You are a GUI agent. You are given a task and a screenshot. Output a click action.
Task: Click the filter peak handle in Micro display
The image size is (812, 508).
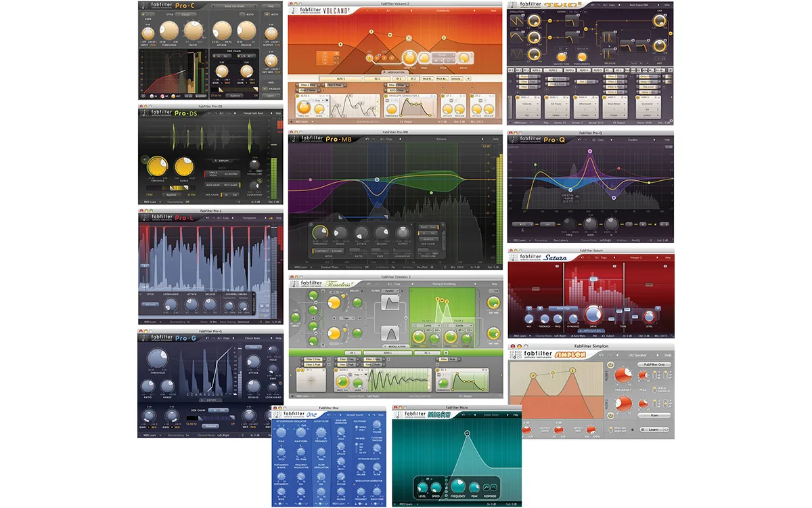point(467,433)
